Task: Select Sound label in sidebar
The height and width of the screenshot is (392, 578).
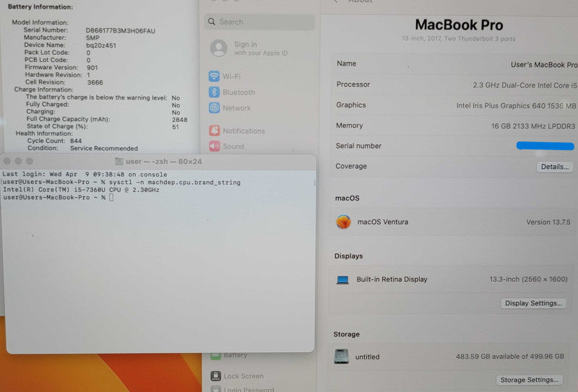Action: click(233, 147)
